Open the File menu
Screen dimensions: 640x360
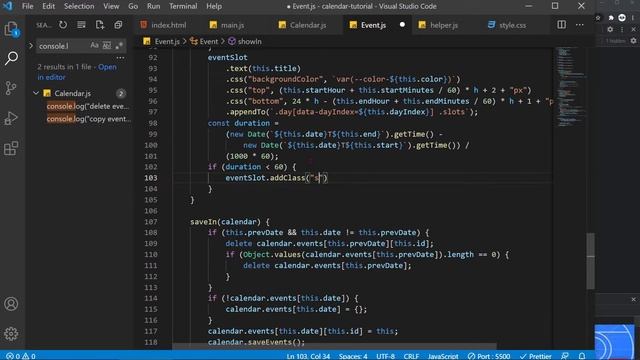click(x=28, y=6)
